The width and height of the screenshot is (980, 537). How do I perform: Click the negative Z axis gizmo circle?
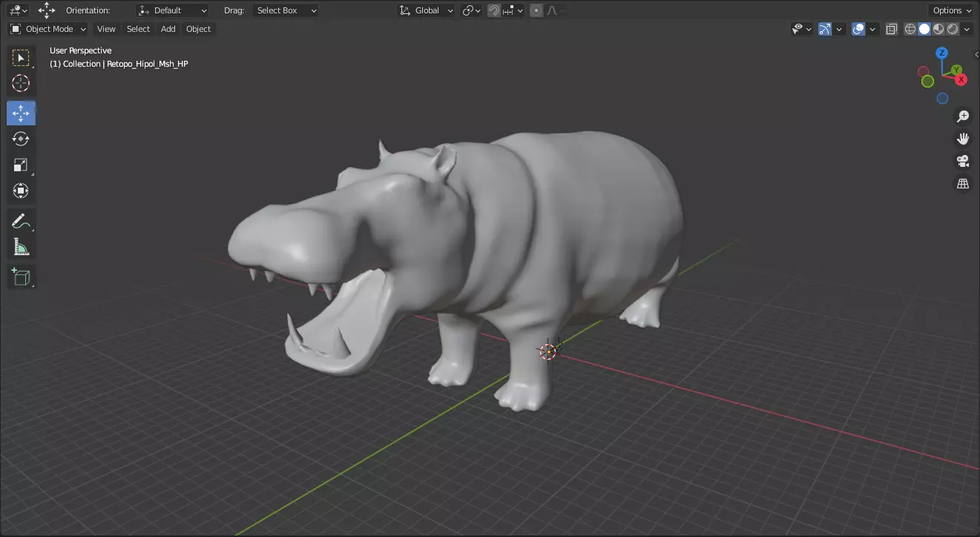[x=942, y=98]
